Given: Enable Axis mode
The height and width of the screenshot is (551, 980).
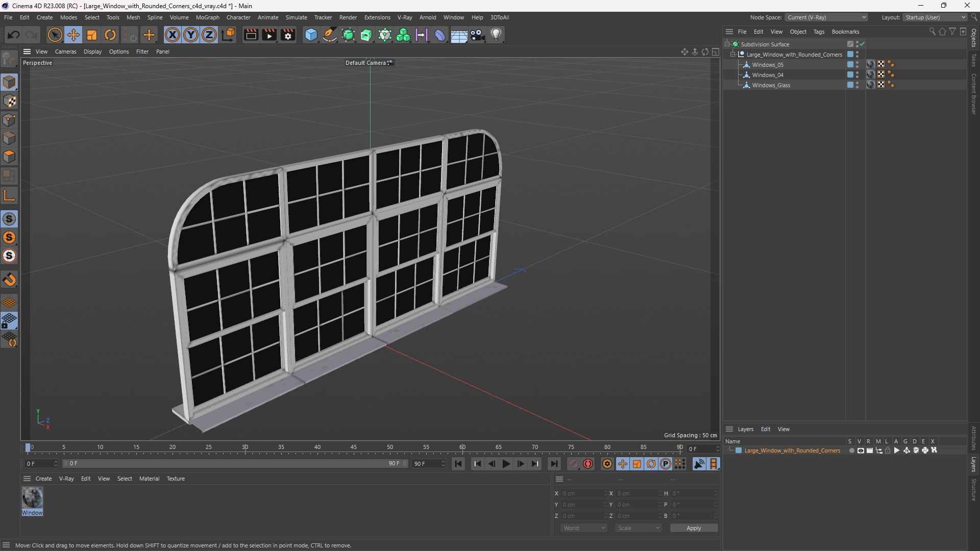Looking at the screenshot, I should pos(9,195).
